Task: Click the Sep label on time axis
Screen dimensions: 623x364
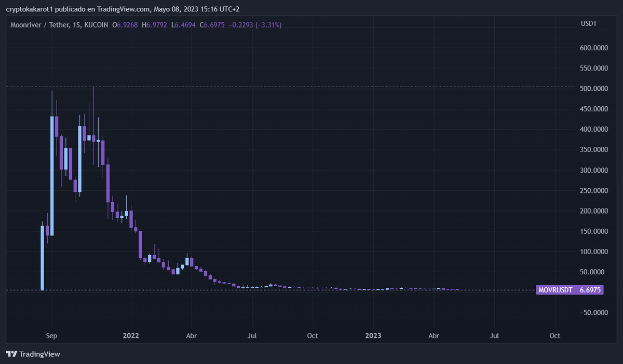Action: [51, 335]
